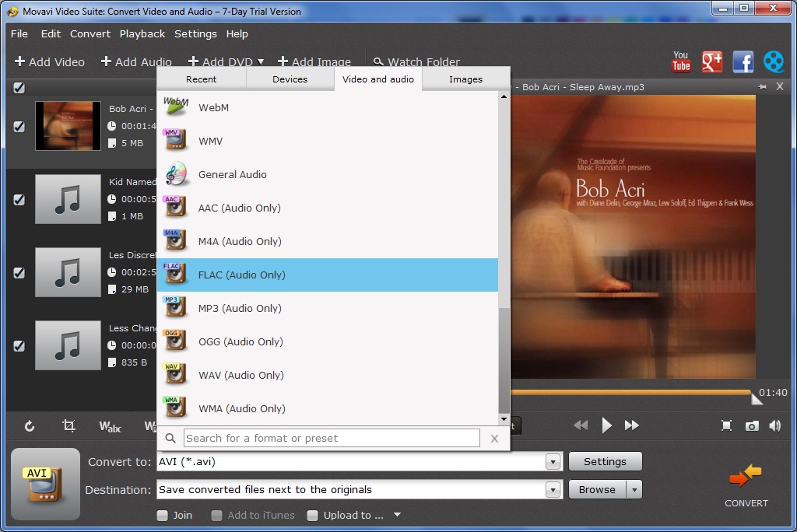Screen dimensions: 797x532
Task: Pin the preview panel
Action: (763, 87)
